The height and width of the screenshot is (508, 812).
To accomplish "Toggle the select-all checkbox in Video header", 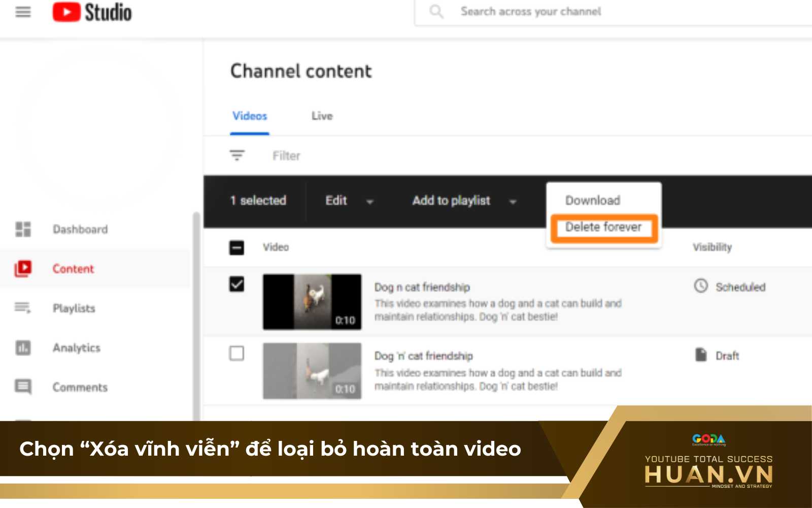I will [236, 247].
